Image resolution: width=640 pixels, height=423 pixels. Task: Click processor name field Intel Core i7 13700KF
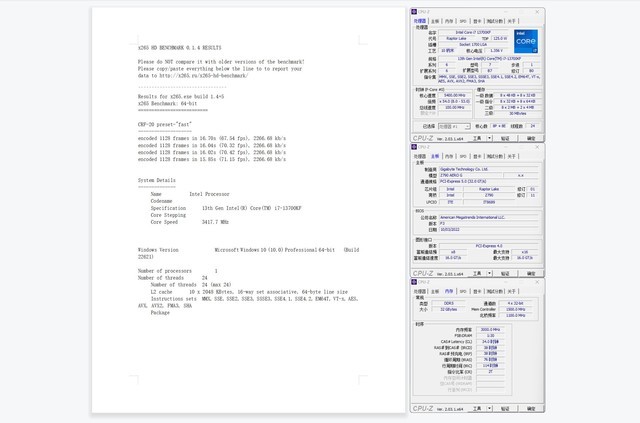[x=473, y=32]
